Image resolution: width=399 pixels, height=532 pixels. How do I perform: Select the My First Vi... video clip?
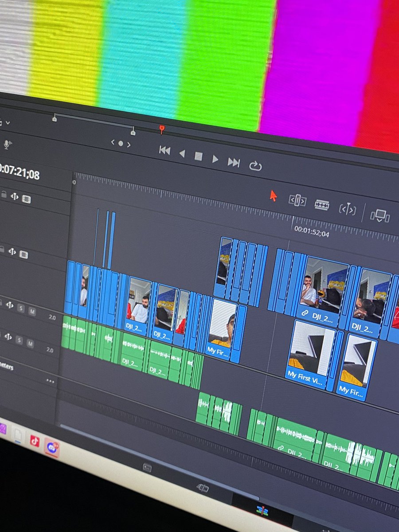310,356
